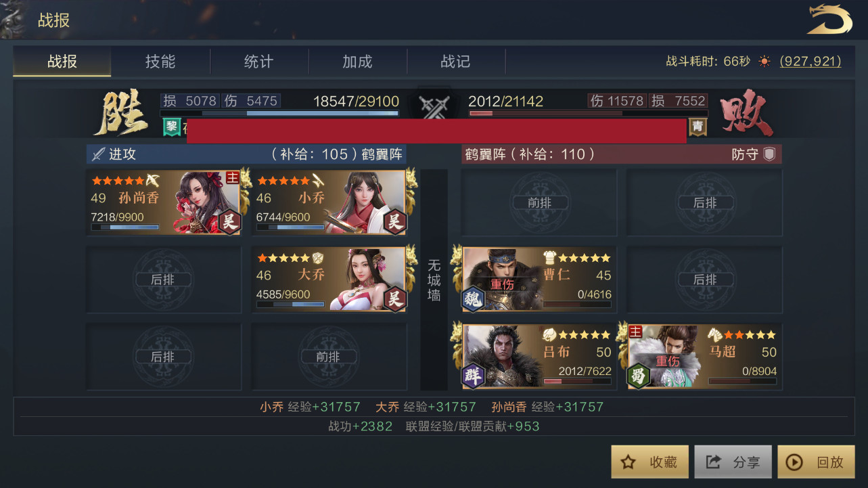Click 吕布's troop health bar
This screenshot has width=868, height=488.
click(x=577, y=381)
